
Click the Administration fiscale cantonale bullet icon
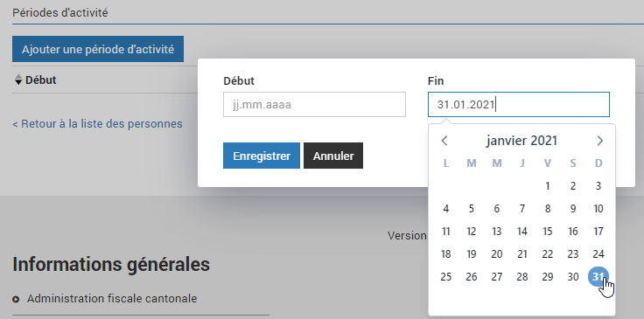point(16,299)
